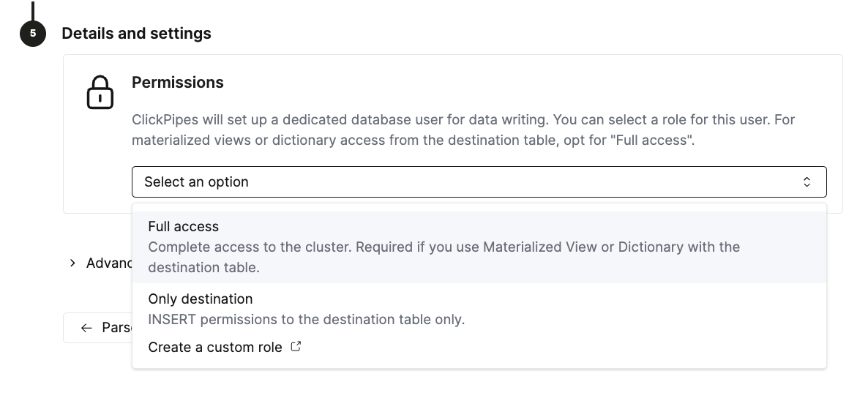The image size is (868, 401).
Task: Open the "Create a custom role" link
Action: click(x=215, y=348)
